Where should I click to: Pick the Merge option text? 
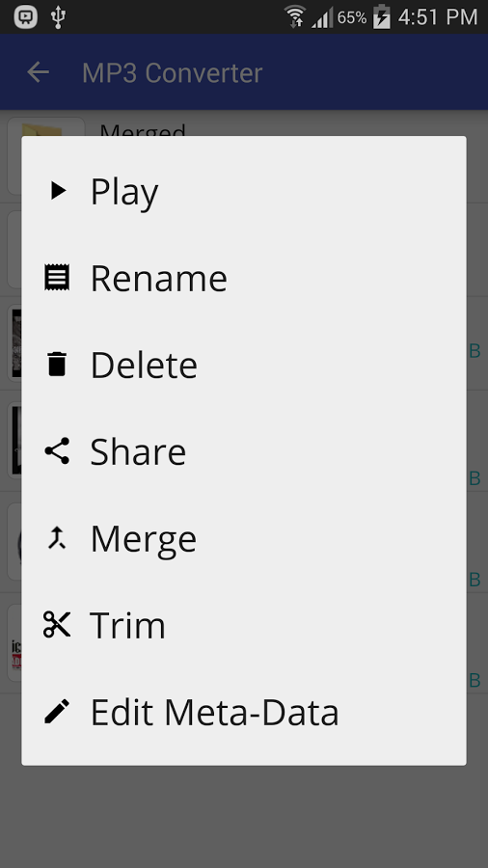pos(144,539)
